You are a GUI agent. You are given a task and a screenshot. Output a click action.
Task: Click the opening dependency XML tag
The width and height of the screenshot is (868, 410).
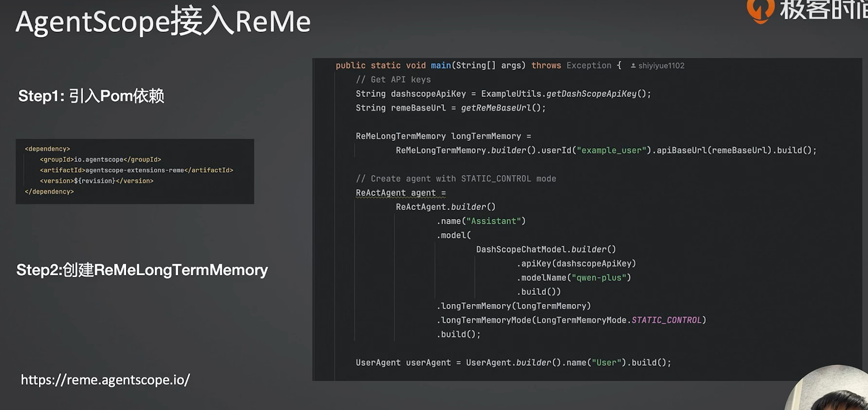point(47,149)
